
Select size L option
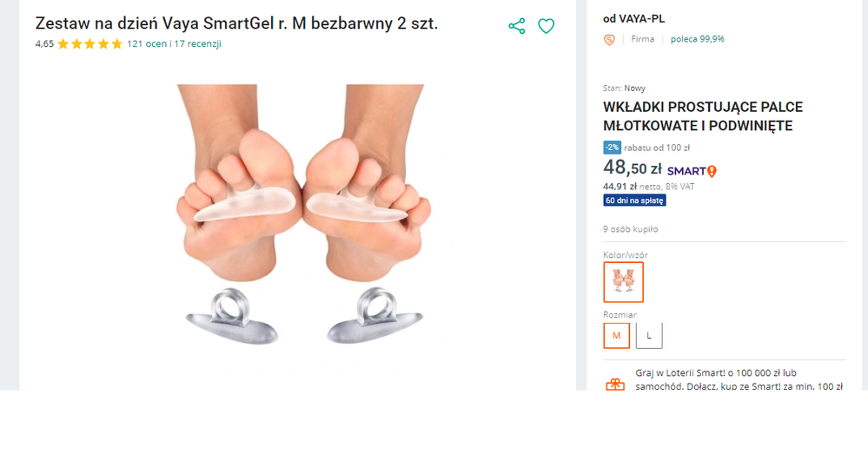(649, 335)
